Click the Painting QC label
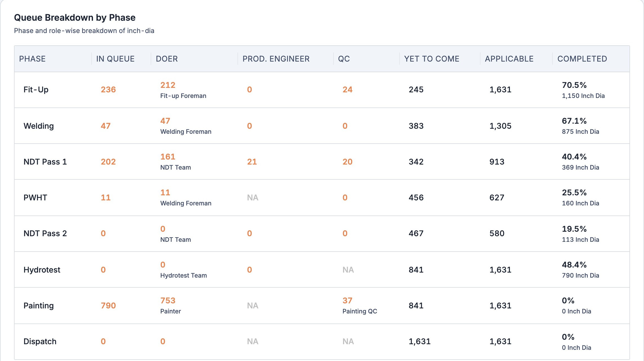 pyautogui.click(x=360, y=311)
